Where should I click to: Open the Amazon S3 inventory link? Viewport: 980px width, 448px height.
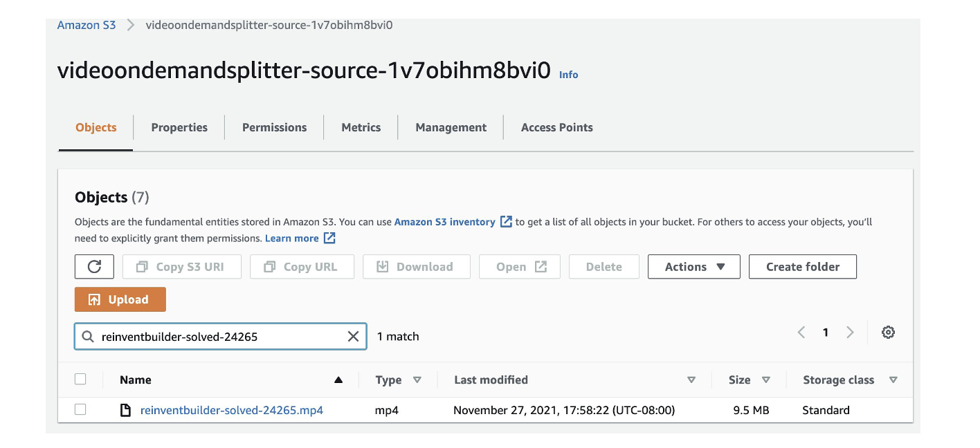pos(444,222)
